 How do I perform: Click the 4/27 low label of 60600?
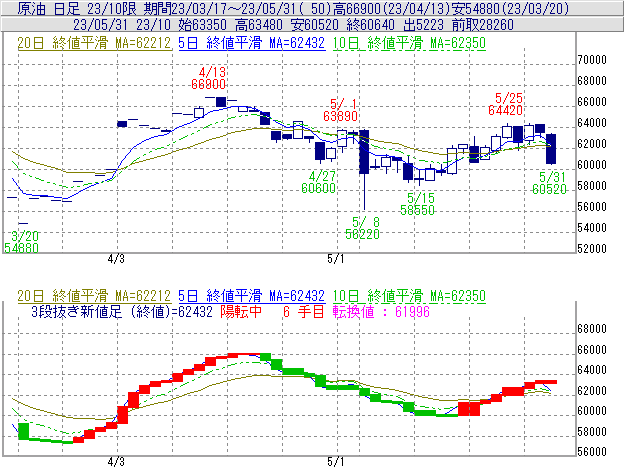318,182
